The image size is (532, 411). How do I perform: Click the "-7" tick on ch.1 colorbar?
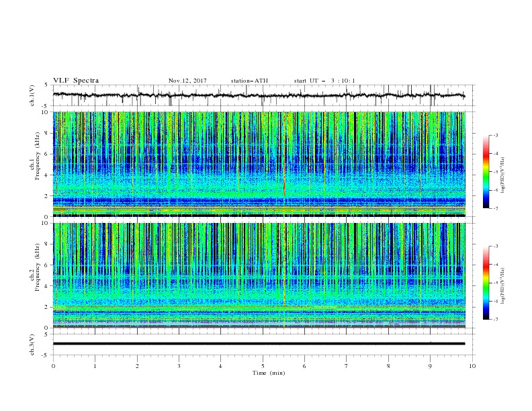[x=496, y=208]
